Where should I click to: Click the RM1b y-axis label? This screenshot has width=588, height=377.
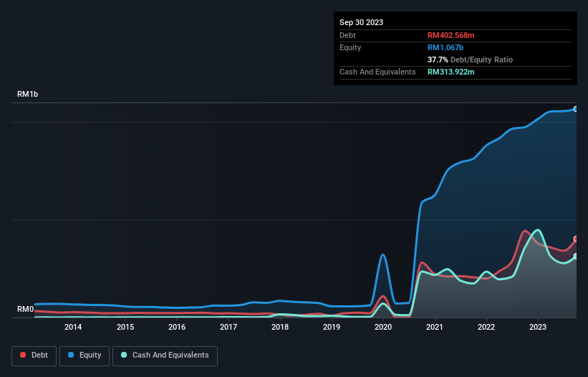point(27,94)
